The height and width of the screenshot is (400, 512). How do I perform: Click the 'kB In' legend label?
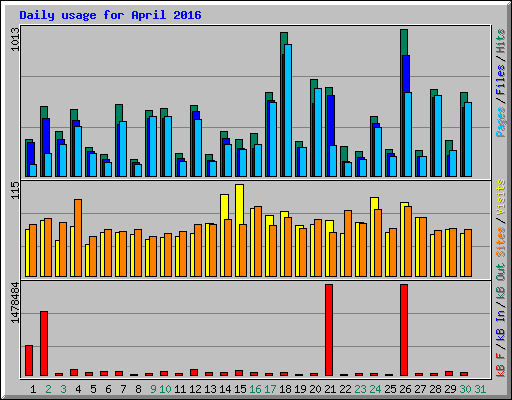tap(500, 325)
